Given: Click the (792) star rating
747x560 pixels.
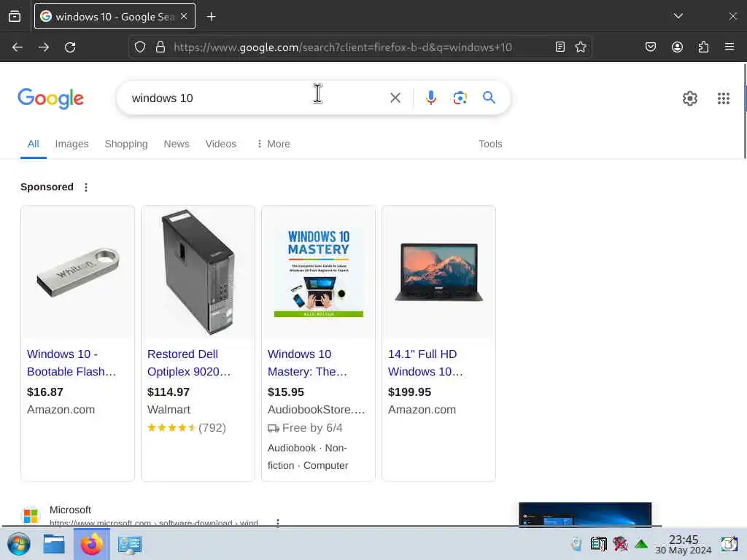Looking at the screenshot, I should click(x=187, y=427).
